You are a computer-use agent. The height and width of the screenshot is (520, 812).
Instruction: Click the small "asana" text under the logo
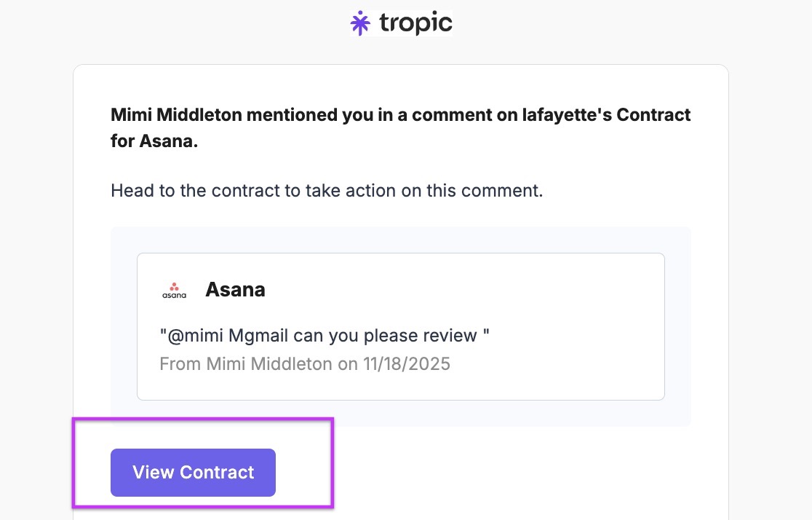click(174, 295)
